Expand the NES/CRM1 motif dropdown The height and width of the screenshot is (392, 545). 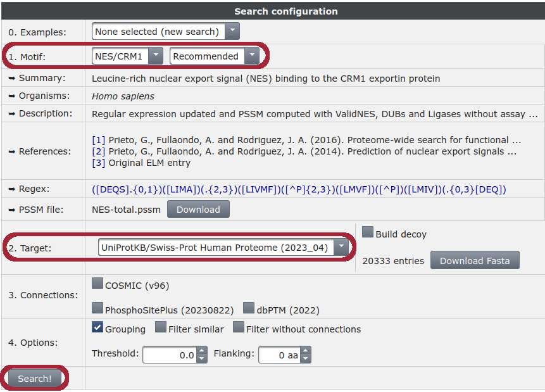[156, 56]
